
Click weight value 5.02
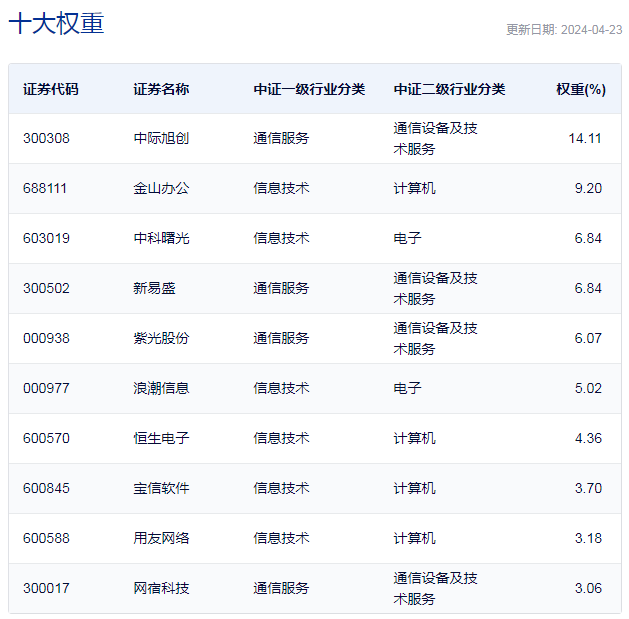coord(588,388)
